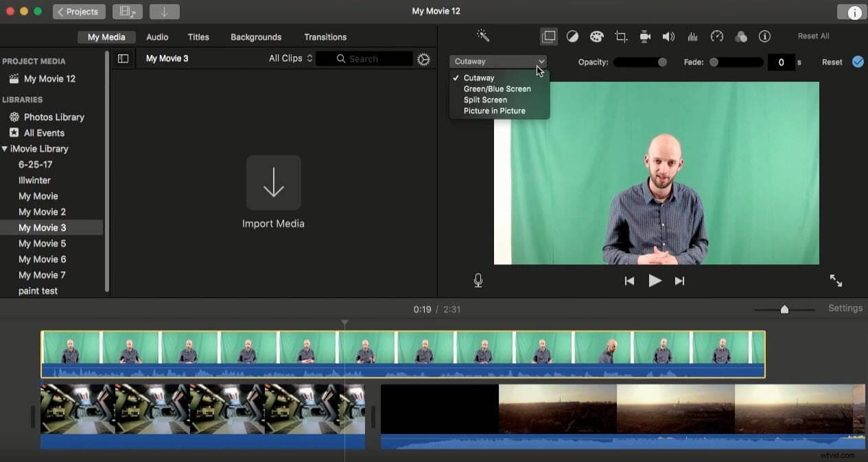Click the Reset All button
The height and width of the screenshot is (462, 868).
[x=813, y=36]
